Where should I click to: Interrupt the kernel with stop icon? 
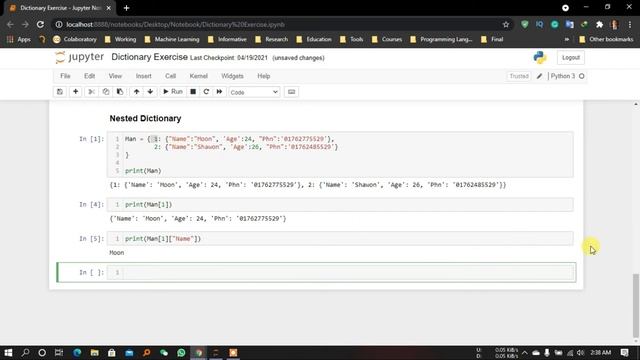(193, 92)
